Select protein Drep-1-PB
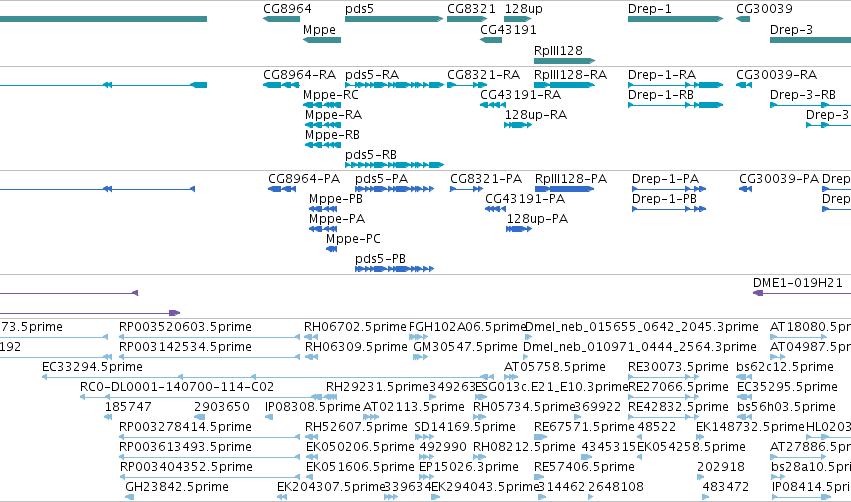 [x=669, y=209]
